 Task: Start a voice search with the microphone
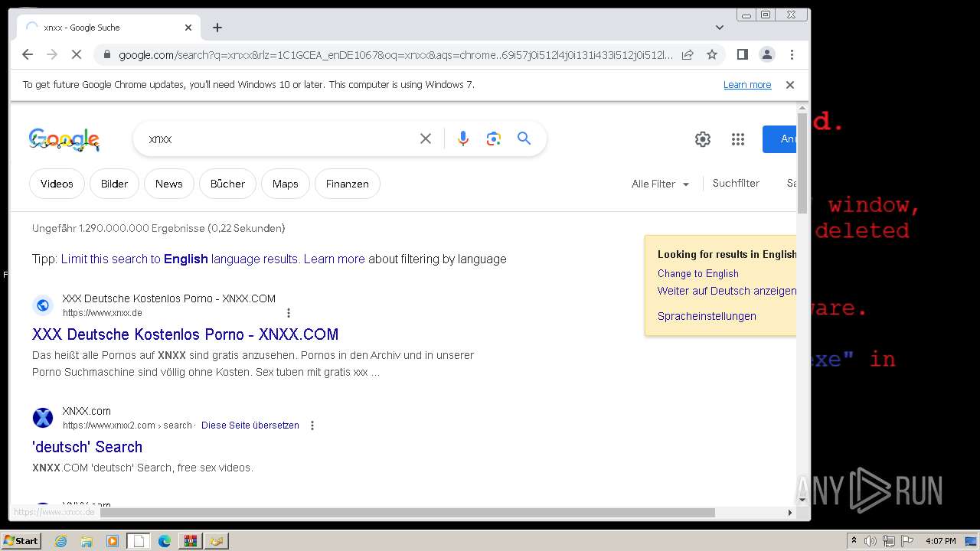[462, 139]
